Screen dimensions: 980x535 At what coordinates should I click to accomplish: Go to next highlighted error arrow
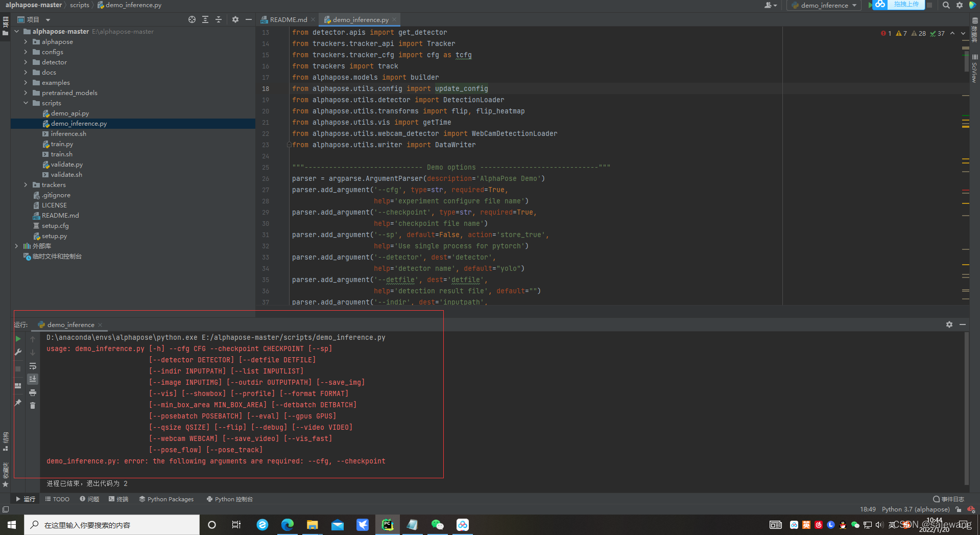coord(963,33)
